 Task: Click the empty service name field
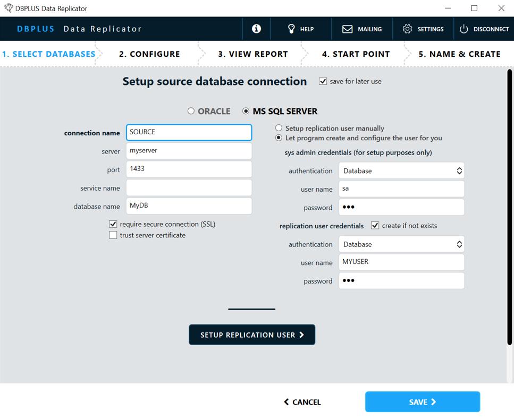(x=189, y=187)
